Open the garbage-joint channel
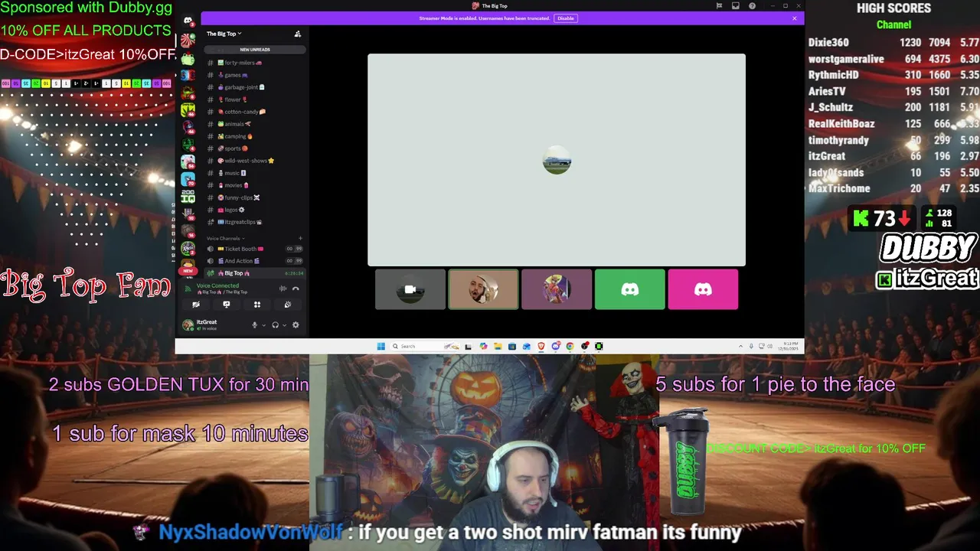980x551 pixels. tap(255, 87)
